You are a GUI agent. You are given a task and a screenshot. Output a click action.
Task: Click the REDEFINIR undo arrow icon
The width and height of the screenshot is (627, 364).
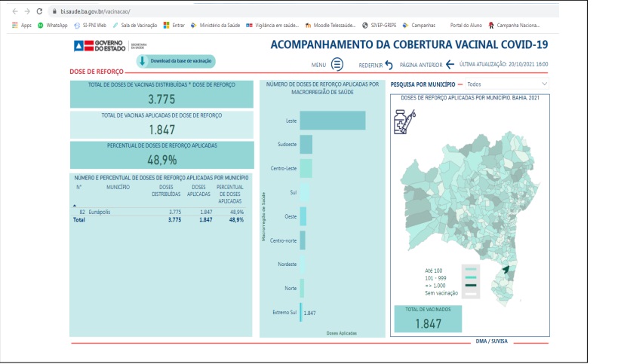389,65
